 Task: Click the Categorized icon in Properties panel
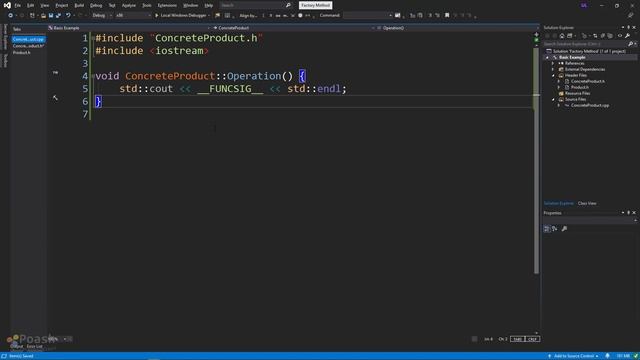547,229
